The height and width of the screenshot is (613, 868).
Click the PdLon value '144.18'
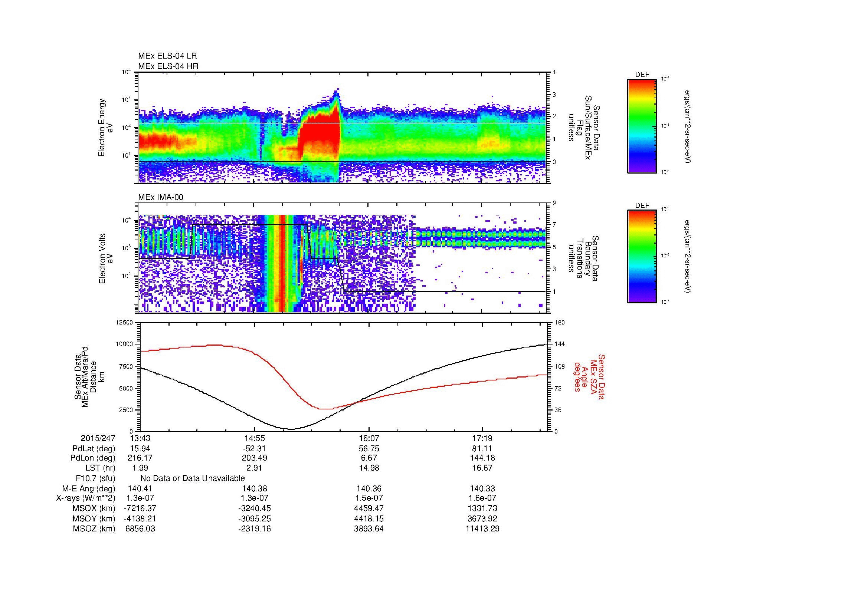[x=482, y=458]
